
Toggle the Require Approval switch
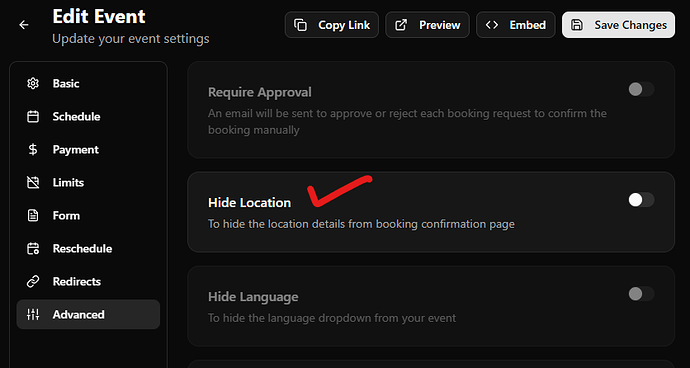pos(641,90)
